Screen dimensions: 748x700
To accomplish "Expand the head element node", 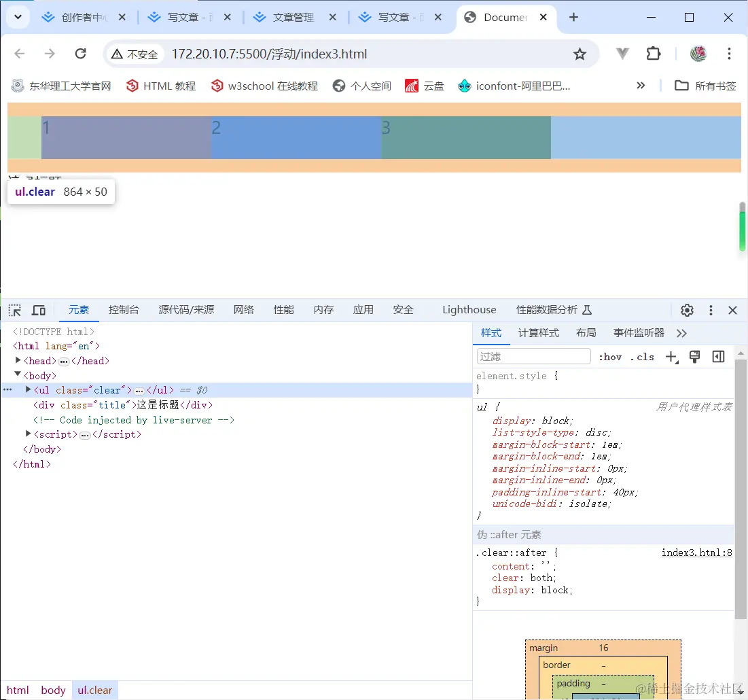I will (18, 360).
